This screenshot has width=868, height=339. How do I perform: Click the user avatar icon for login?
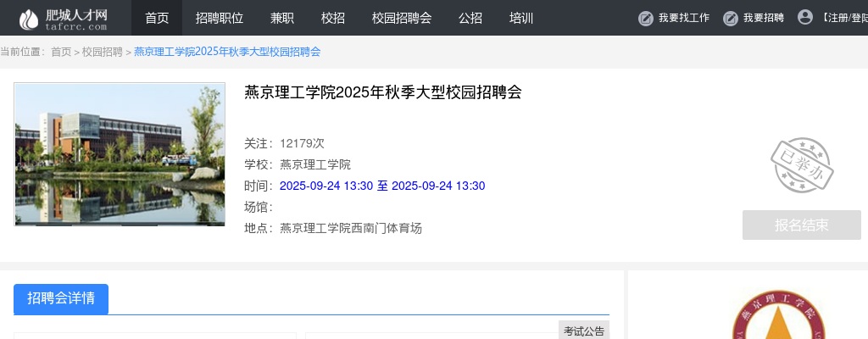point(804,17)
